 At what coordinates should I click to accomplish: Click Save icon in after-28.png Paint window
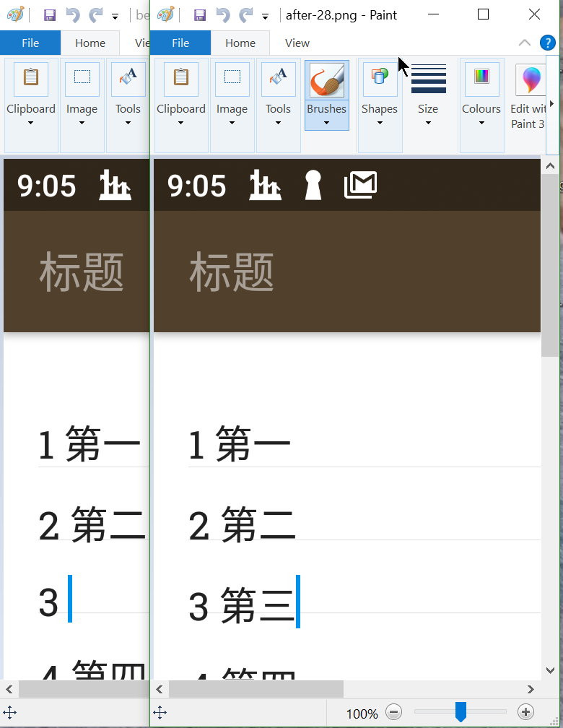pos(200,15)
